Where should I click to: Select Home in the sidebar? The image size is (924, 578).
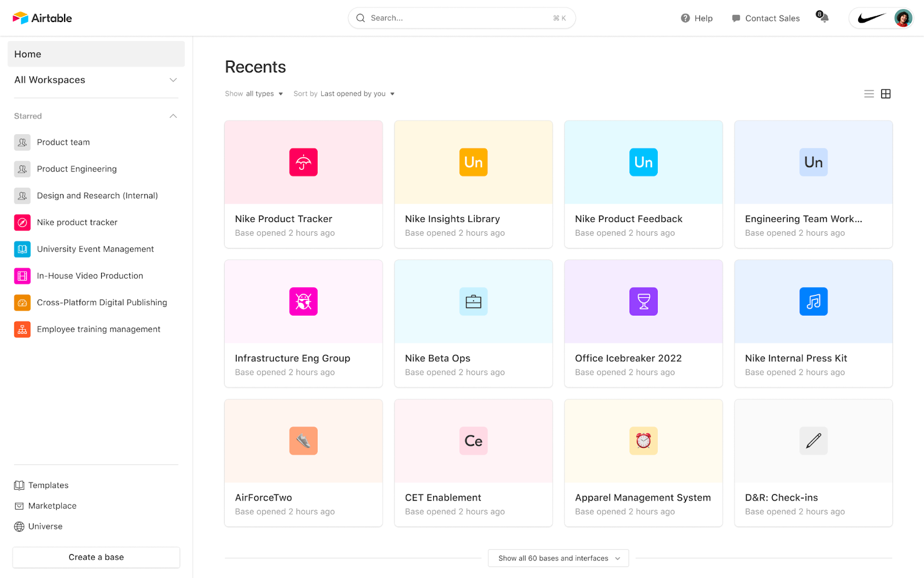click(x=96, y=54)
